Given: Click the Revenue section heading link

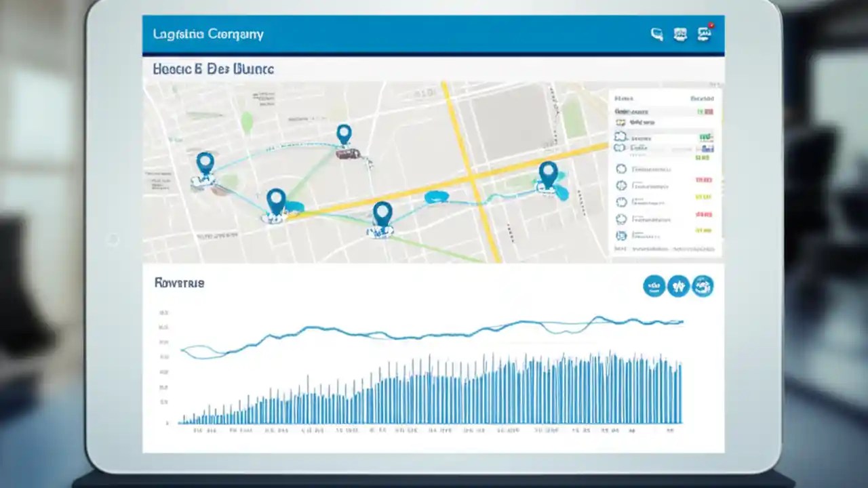Looking at the screenshot, I should 179,283.
